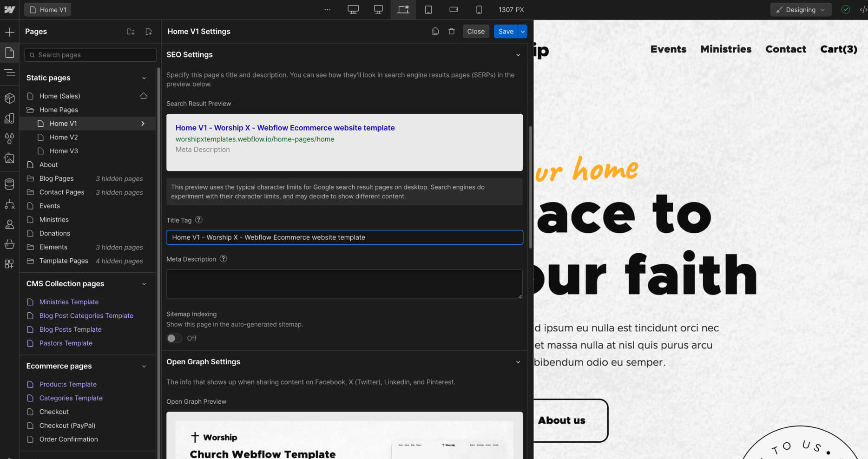This screenshot has width=868, height=459.
Task: Open the Assets panel
Action: 10,158
